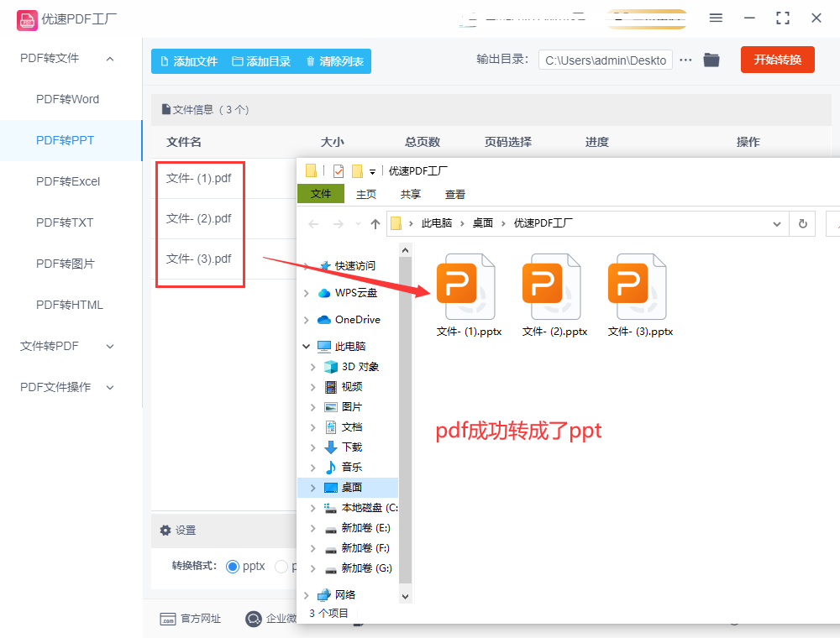Select 图片 folder in navigation tree
840x638 pixels.
[x=344, y=407]
